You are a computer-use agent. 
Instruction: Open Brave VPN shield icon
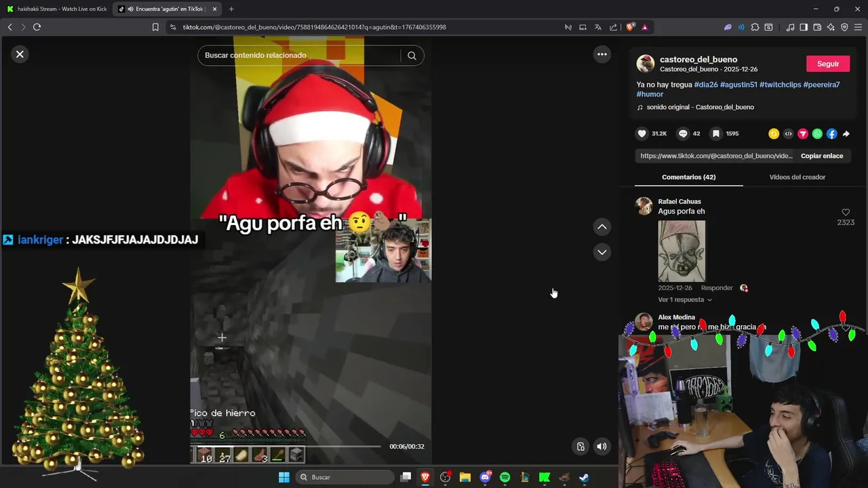pyautogui.click(x=844, y=27)
